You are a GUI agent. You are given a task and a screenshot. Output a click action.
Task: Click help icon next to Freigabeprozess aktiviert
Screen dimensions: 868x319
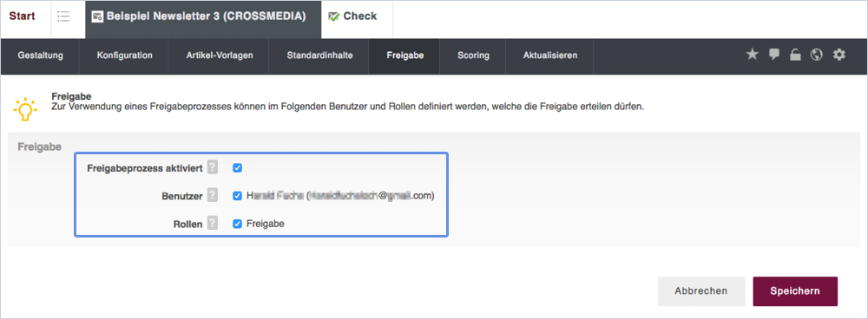pos(213,168)
